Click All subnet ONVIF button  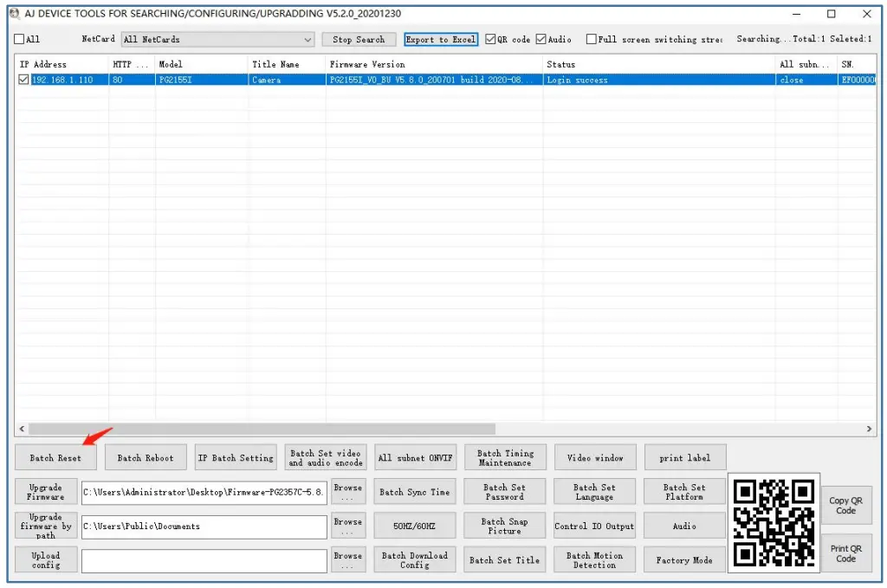415,458
